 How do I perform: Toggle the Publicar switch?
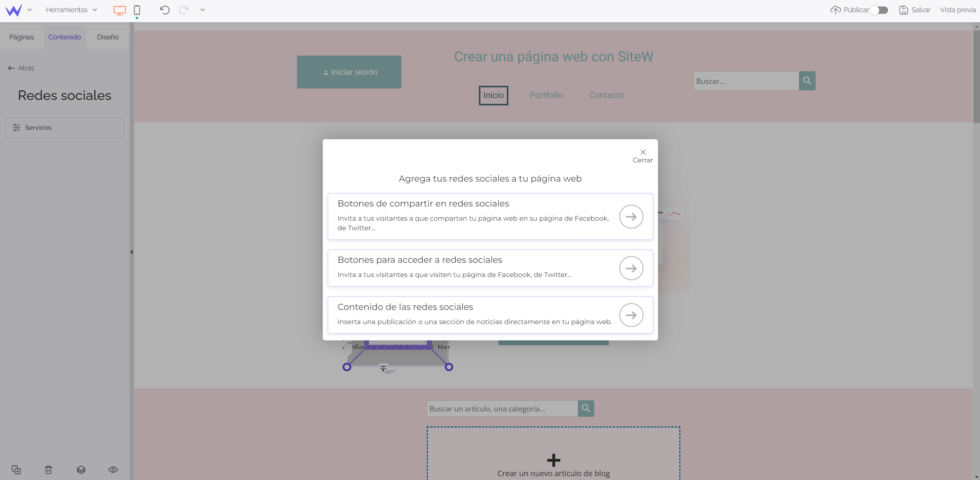[x=879, y=10]
